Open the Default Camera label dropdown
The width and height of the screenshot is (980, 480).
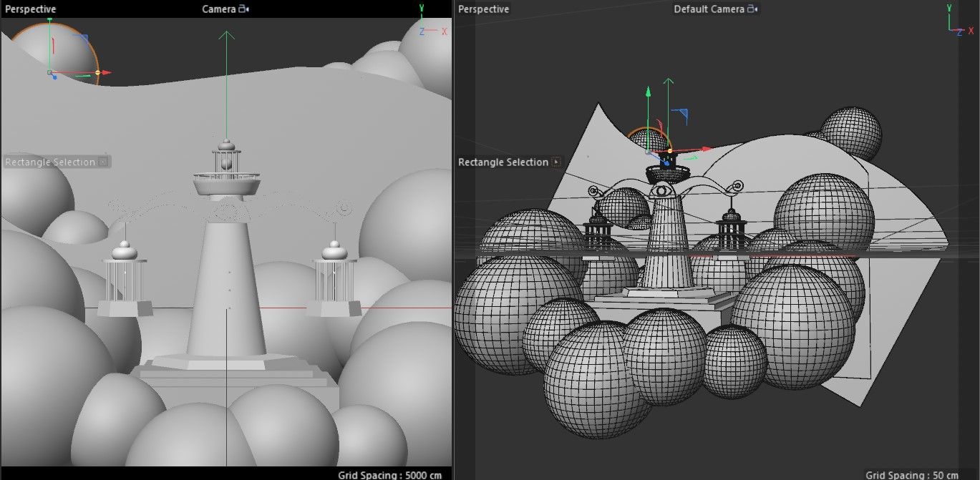[709, 9]
